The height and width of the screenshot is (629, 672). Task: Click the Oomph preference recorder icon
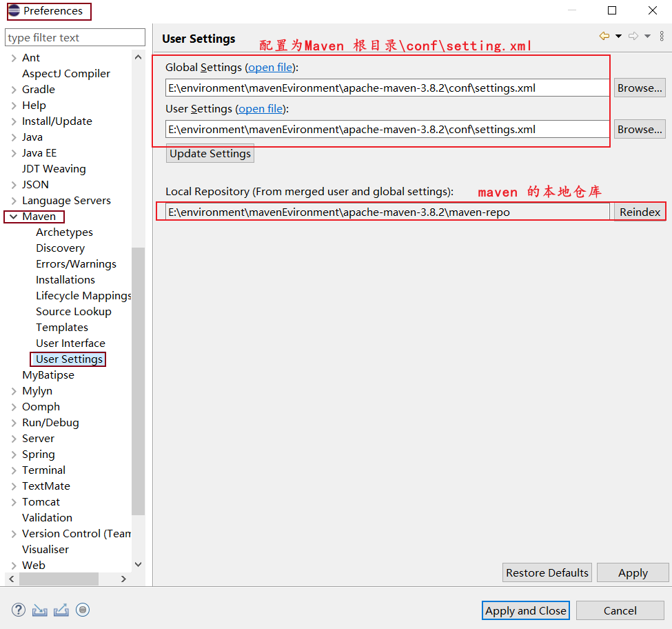click(x=83, y=610)
